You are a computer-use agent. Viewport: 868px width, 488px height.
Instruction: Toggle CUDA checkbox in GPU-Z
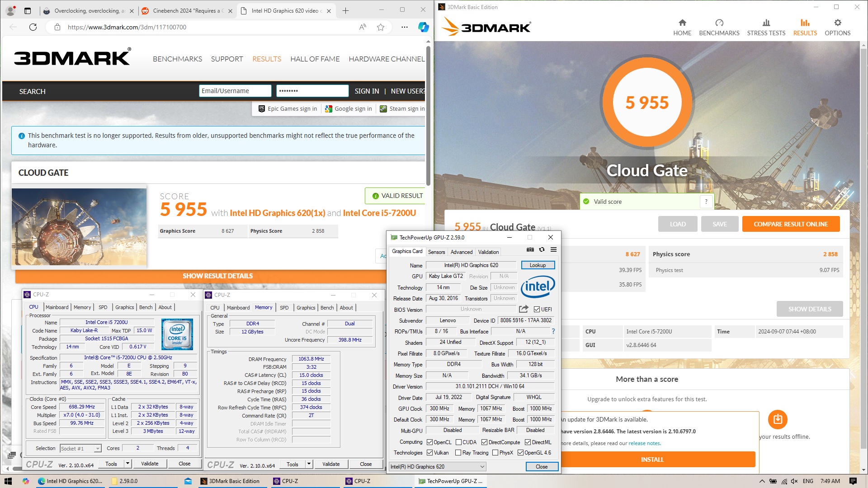[458, 442]
